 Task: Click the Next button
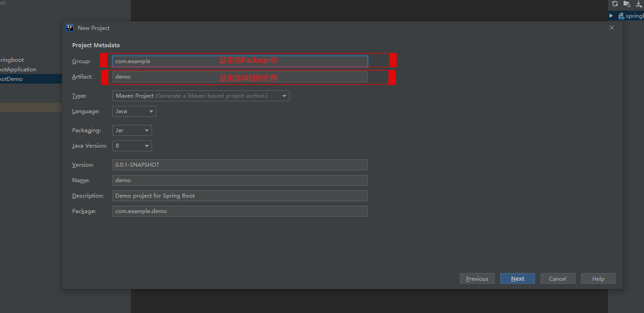[517, 279]
